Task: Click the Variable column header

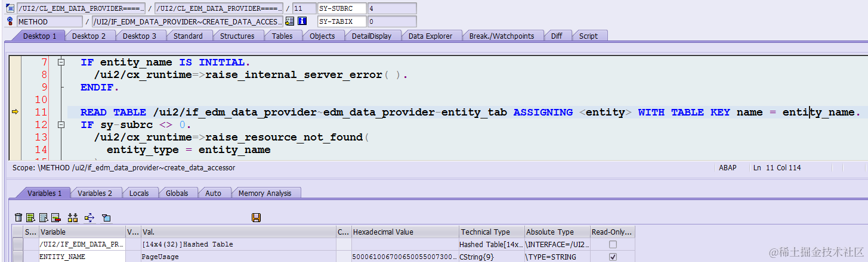Action: tap(82, 232)
